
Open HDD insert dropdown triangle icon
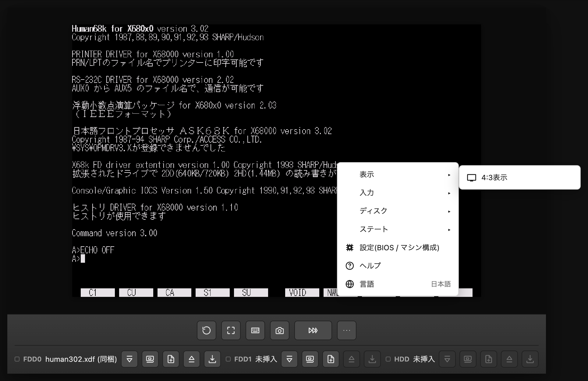coord(447,359)
